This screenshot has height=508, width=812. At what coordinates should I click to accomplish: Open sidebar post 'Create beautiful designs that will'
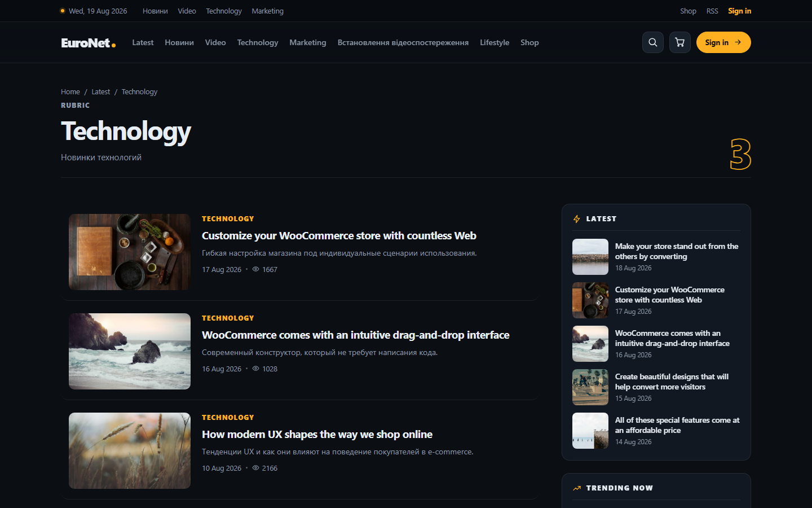click(x=672, y=382)
